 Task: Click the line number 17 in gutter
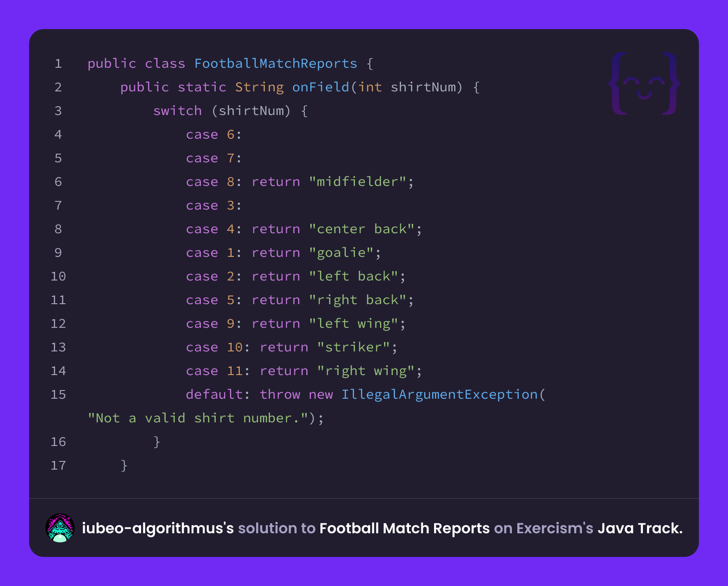[x=58, y=466]
